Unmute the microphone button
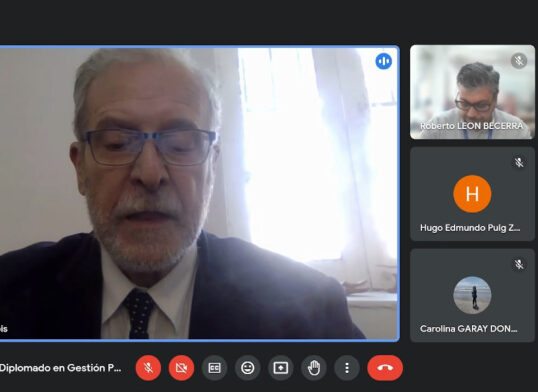Screen dimensions: 538x392 [x=148, y=368]
